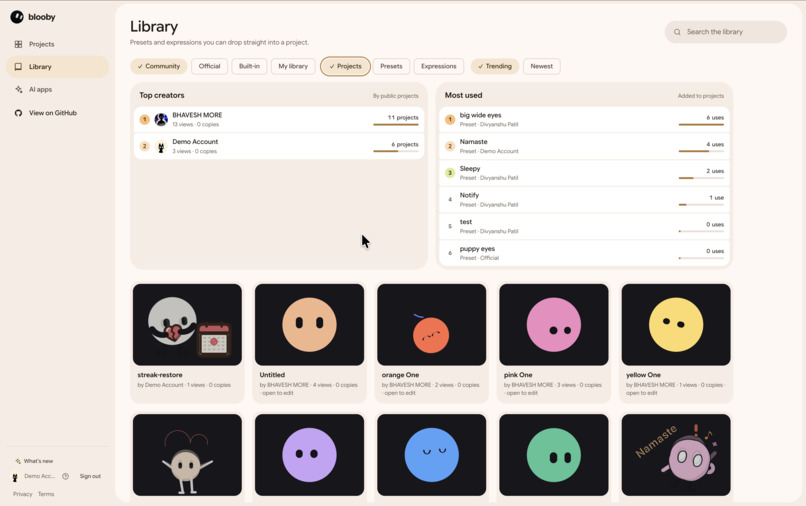Toggle the Official filter chip

pyautogui.click(x=209, y=66)
